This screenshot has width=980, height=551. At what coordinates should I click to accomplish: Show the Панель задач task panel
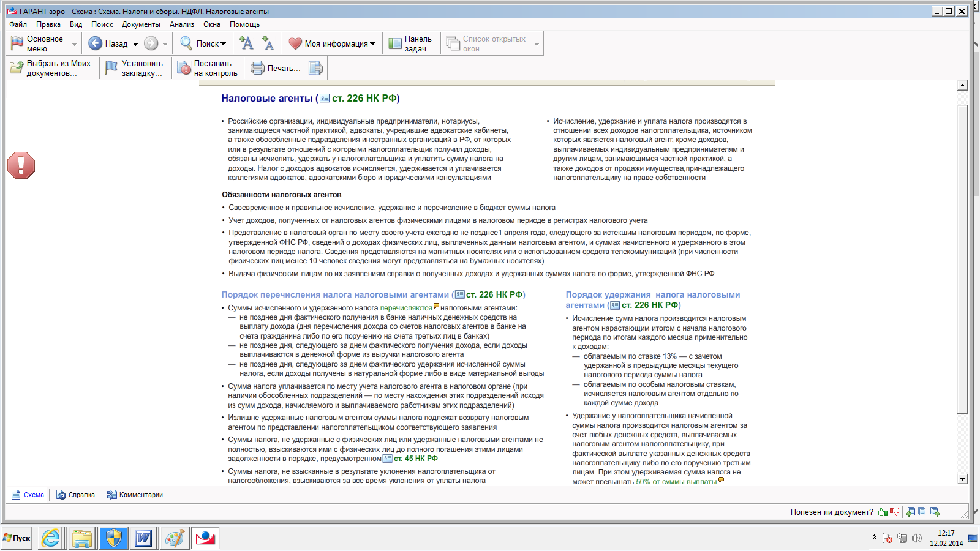point(411,43)
